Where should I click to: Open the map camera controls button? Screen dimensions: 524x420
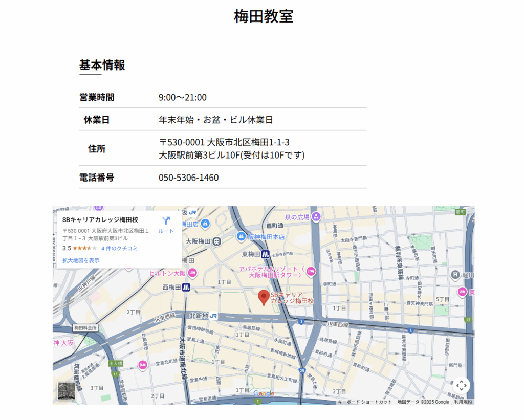[461, 385]
